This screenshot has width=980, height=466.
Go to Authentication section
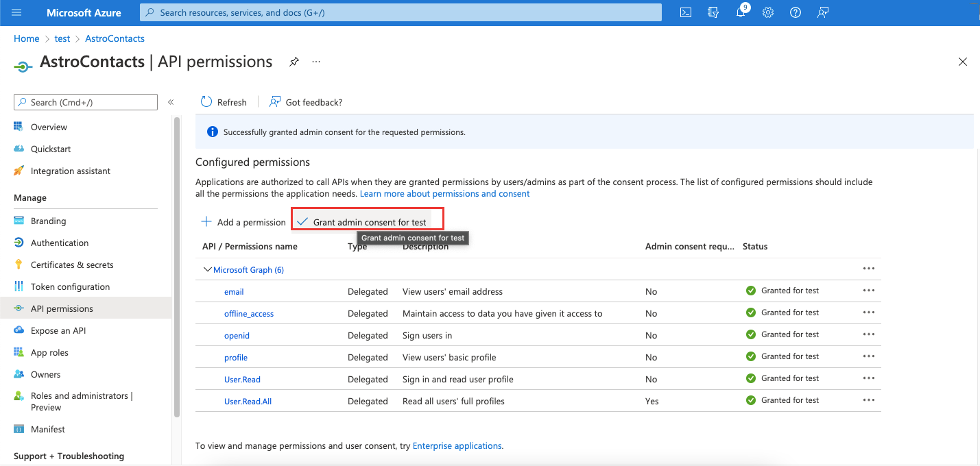coord(60,243)
